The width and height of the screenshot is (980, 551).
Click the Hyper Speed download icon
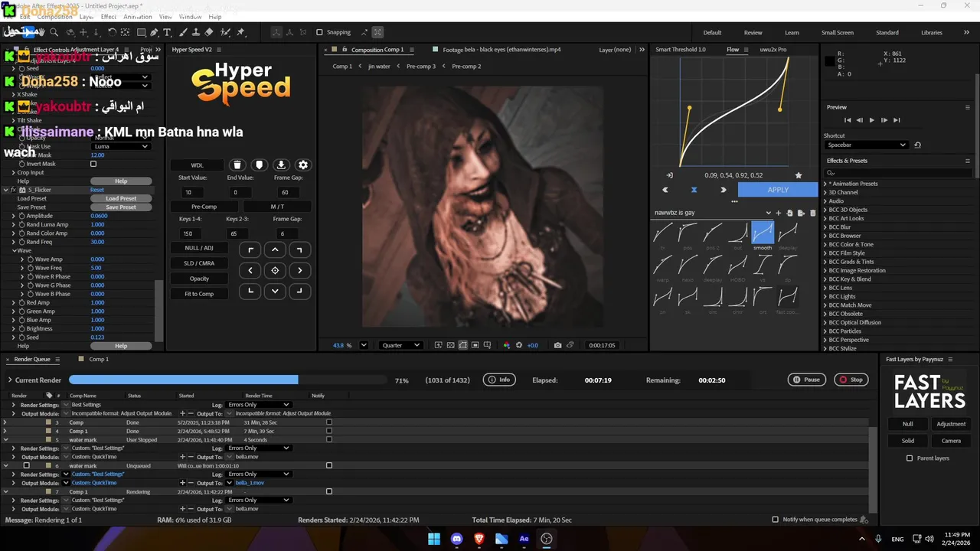pyautogui.click(x=281, y=165)
